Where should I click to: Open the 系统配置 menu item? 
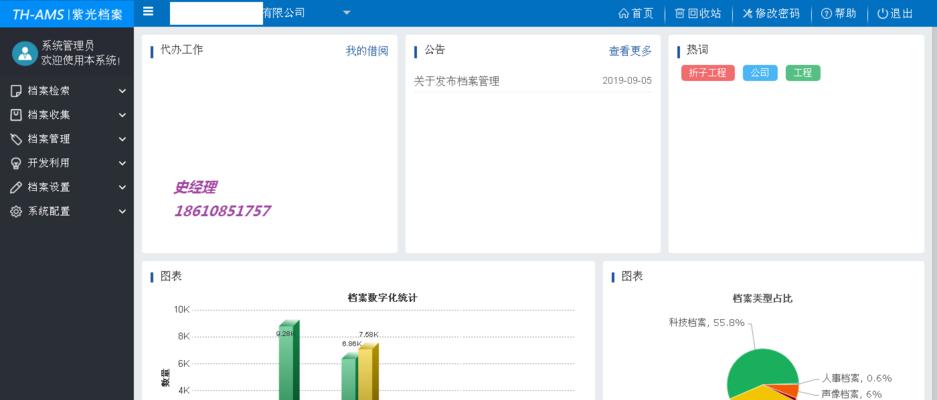point(67,211)
